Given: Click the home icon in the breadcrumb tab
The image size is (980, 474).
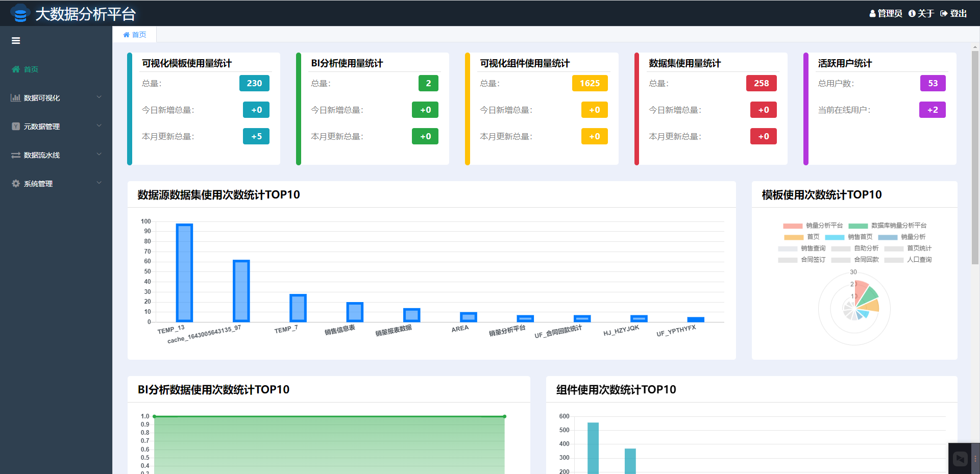Looking at the screenshot, I should (x=127, y=35).
